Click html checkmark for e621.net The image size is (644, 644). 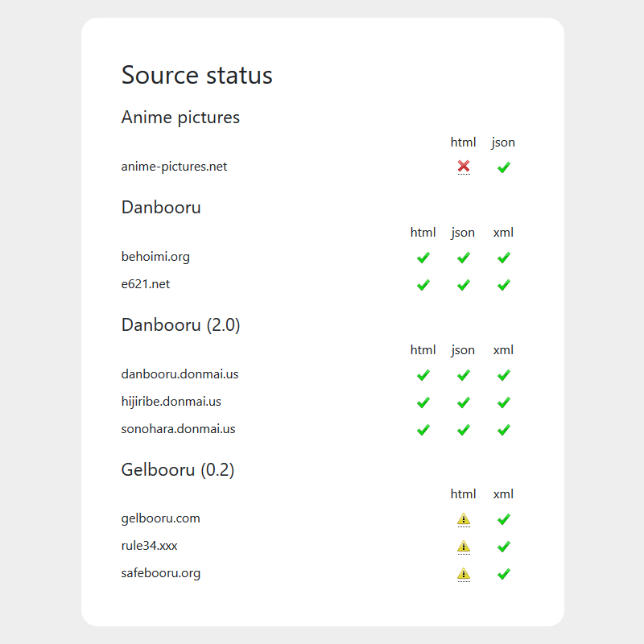[423, 285]
